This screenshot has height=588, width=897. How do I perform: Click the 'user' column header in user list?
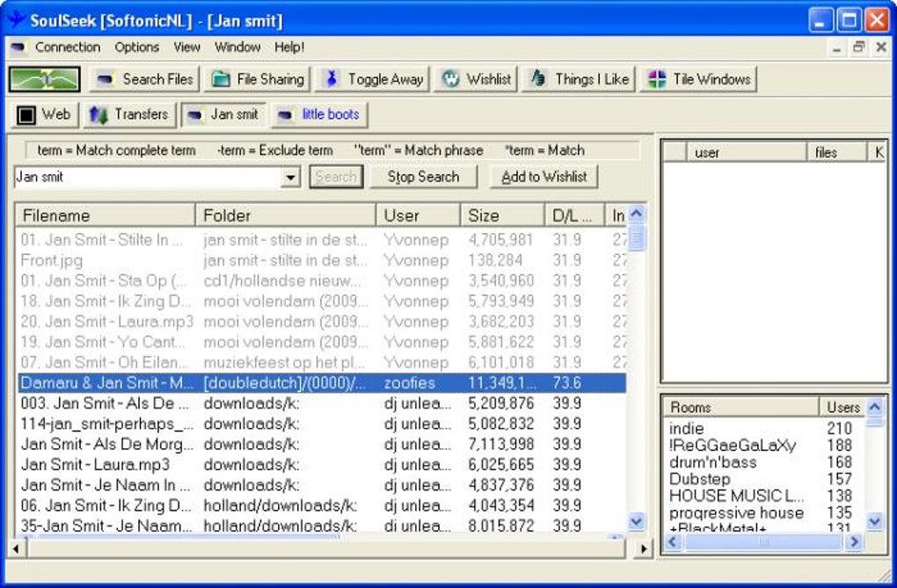(747, 152)
